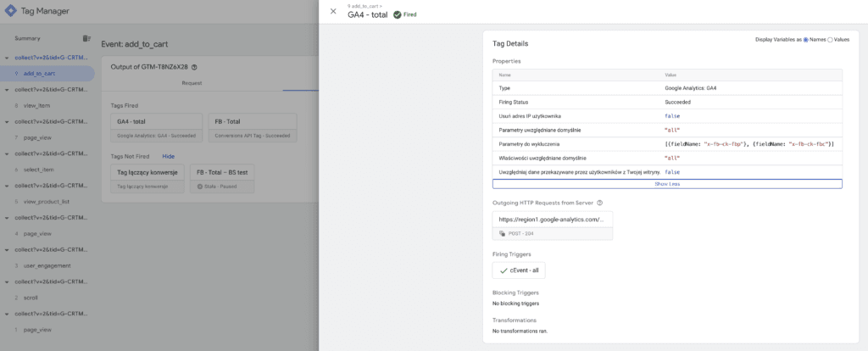Screen dimensions: 868x351
Task: Collapse the collect request above view_product_list
Action: coord(6,186)
